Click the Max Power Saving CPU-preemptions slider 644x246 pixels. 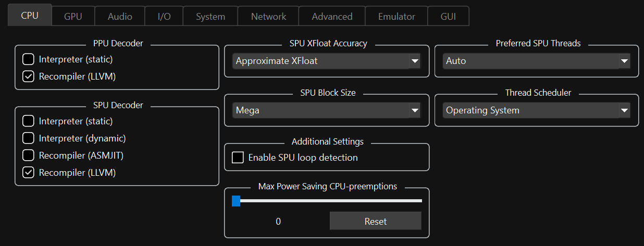pyautogui.click(x=327, y=201)
